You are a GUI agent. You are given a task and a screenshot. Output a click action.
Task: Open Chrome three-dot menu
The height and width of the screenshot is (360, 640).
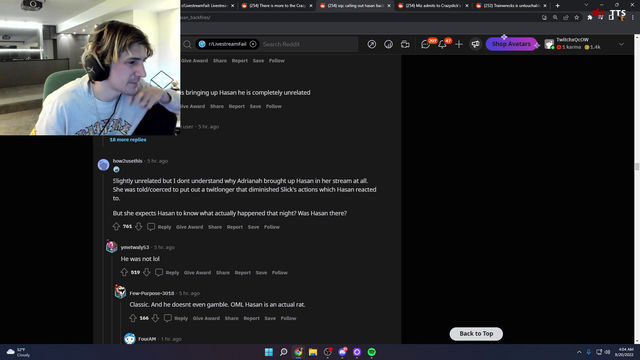point(633,18)
